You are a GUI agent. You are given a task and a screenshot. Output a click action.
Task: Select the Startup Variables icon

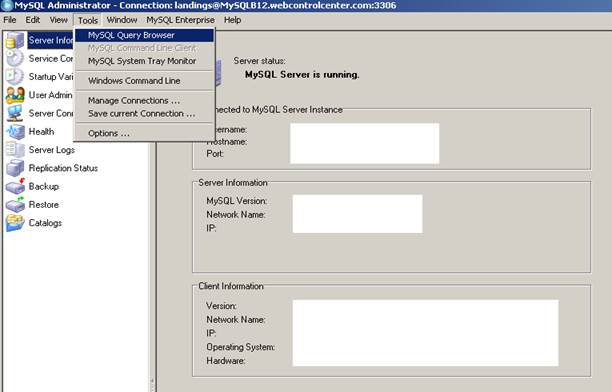coord(15,77)
